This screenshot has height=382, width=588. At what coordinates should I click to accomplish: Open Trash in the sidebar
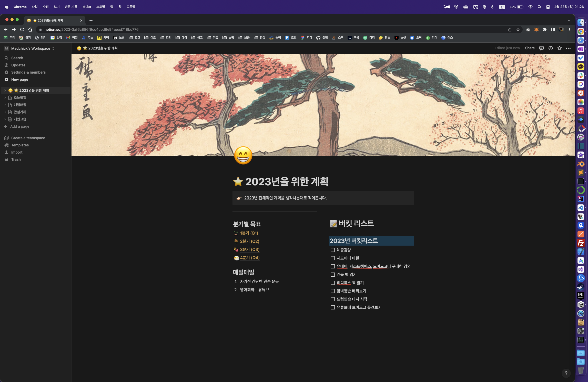[16, 159]
